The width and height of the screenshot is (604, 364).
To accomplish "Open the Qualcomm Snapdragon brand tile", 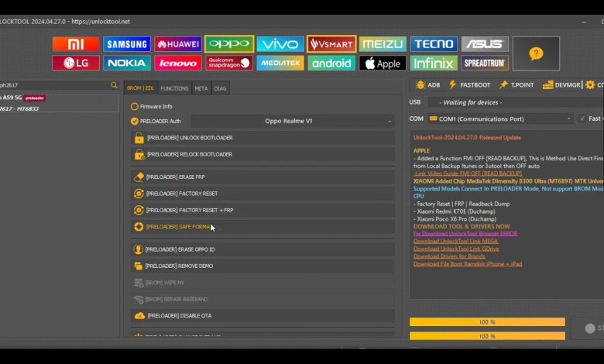I will (x=229, y=64).
